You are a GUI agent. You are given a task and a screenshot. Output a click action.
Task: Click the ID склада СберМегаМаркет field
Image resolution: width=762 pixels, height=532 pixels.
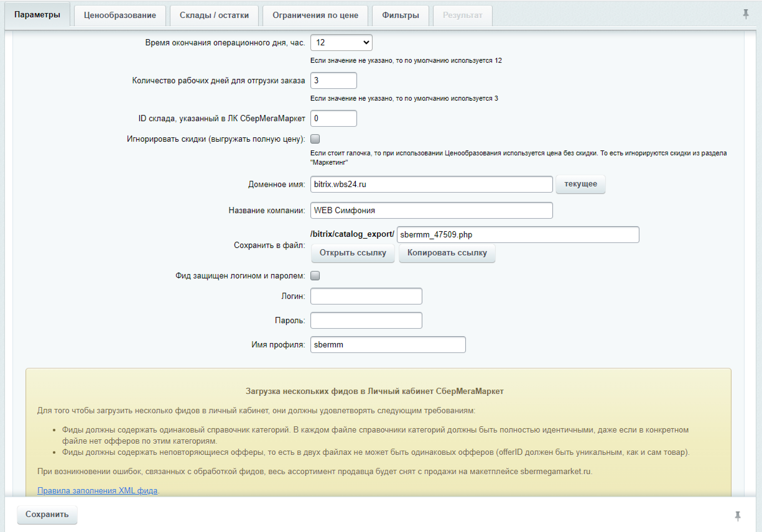(x=333, y=118)
